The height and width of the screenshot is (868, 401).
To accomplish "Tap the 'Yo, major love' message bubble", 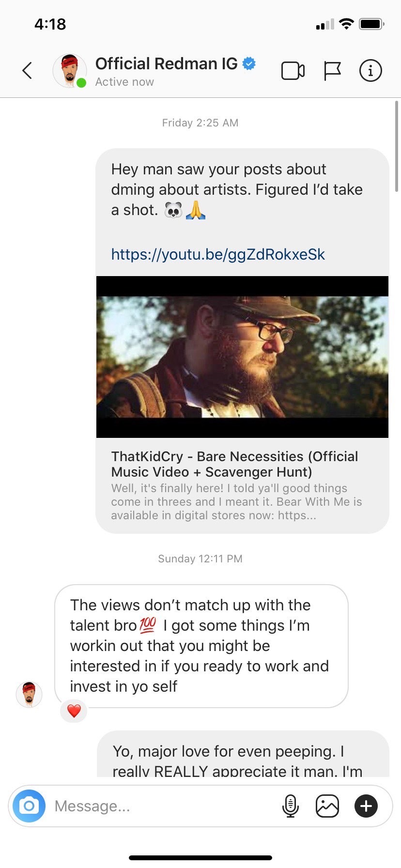I will [x=243, y=754].
